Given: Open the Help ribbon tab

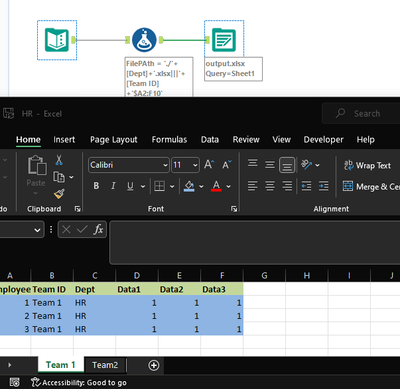Looking at the screenshot, I should [x=366, y=140].
